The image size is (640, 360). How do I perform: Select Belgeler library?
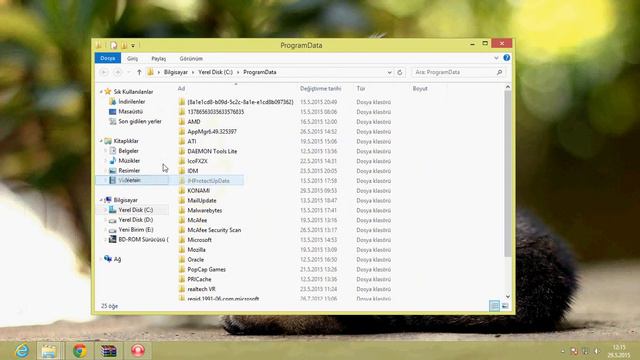(x=129, y=151)
